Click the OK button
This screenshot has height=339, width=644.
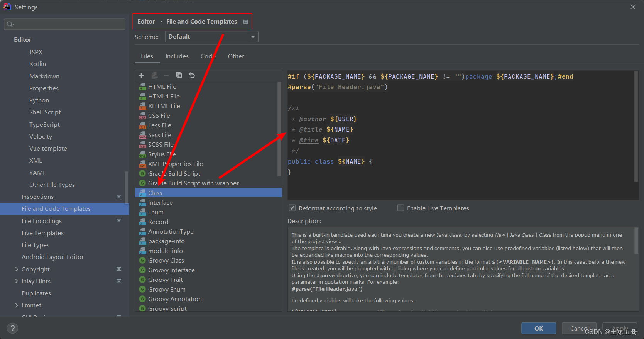(x=539, y=328)
